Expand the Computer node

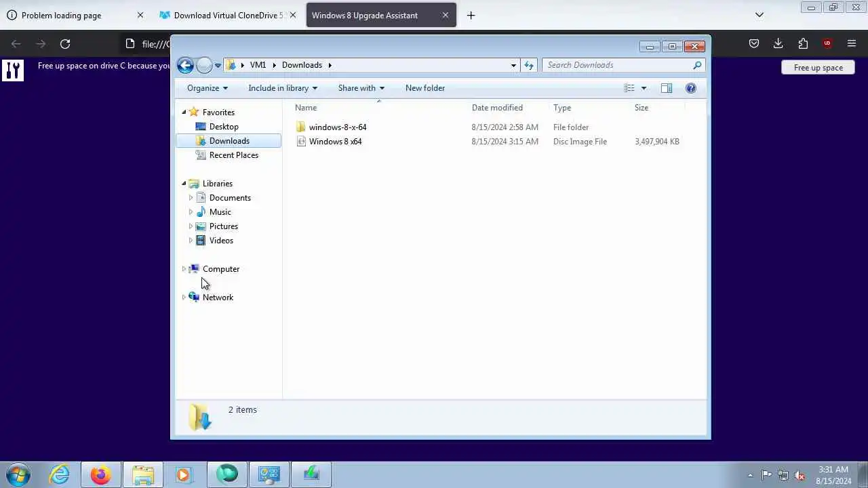pyautogui.click(x=184, y=269)
